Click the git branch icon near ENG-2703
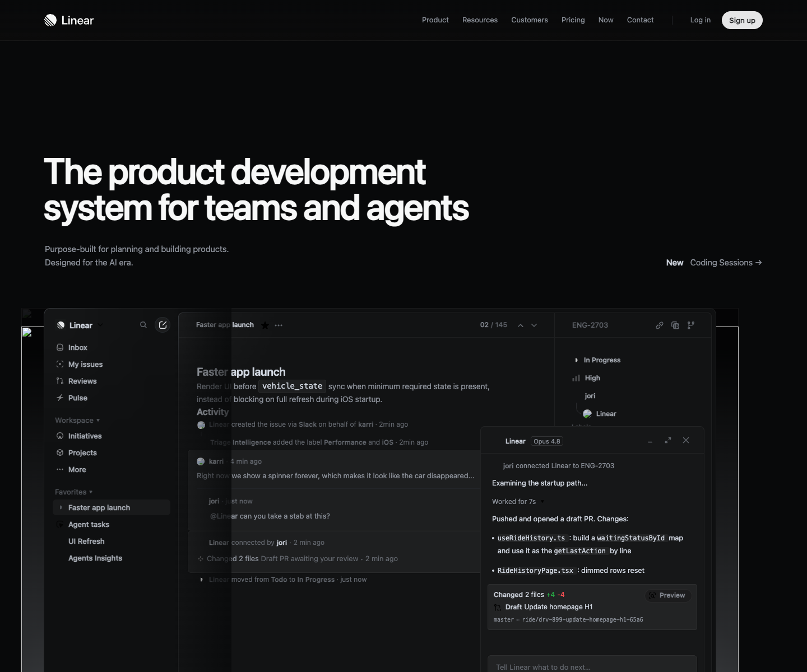This screenshot has height=672, width=807. pos(691,325)
